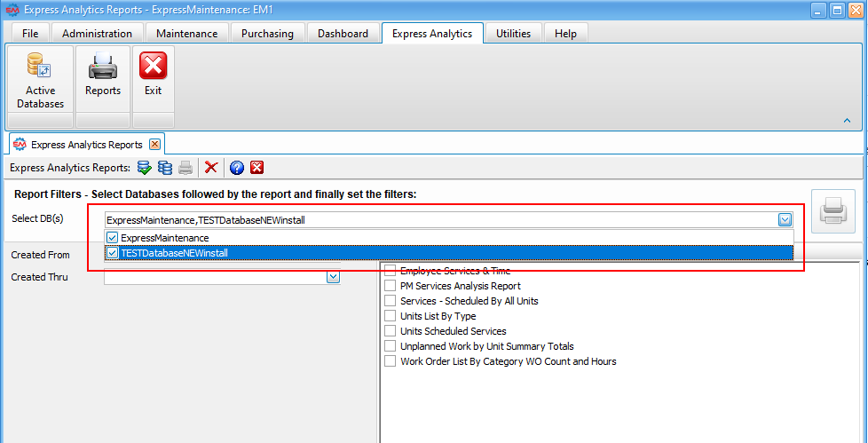Uncheck the TESTDatabaseNEWinstall database
This screenshot has height=443, width=868.
(x=113, y=253)
